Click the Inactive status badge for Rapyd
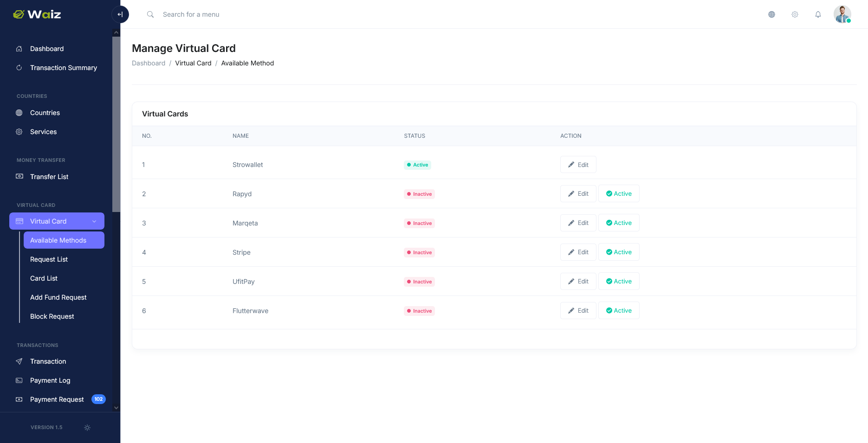 419,194
